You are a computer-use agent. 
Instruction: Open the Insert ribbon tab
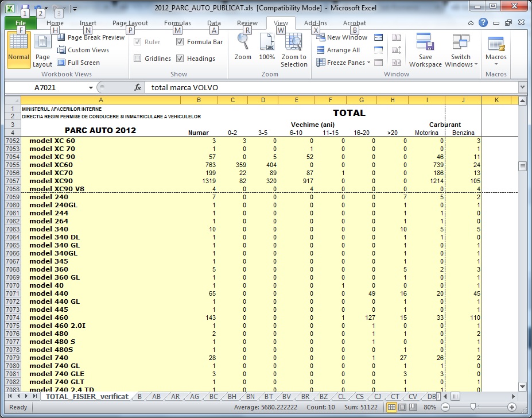pyautogui.click(x=88, y=23)
